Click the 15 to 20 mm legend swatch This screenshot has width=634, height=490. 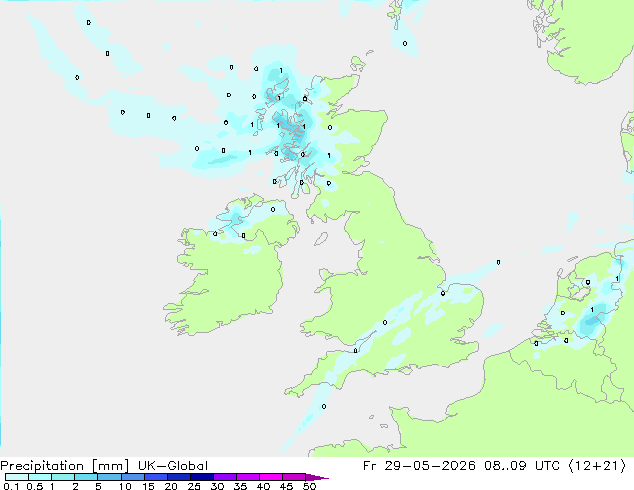155,477
